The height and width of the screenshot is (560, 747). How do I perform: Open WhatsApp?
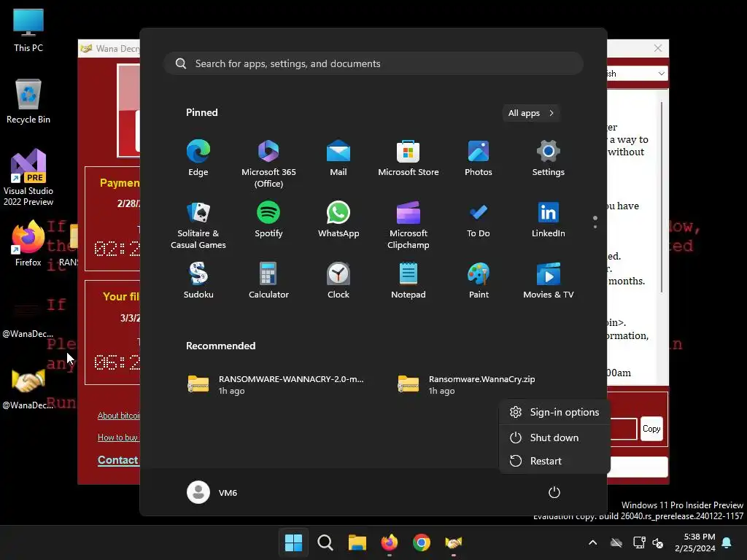pos(338,219)
